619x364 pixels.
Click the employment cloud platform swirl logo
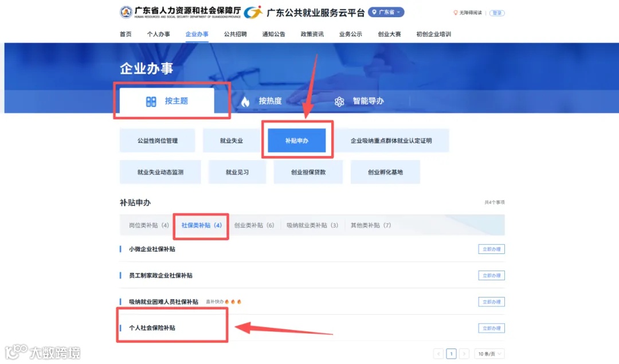(253, 12)
